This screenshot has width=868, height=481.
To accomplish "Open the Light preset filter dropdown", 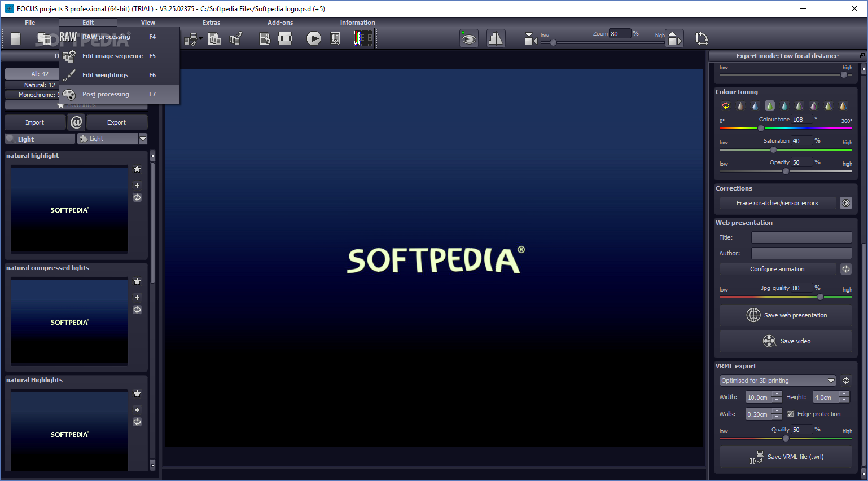I will 143,139.
